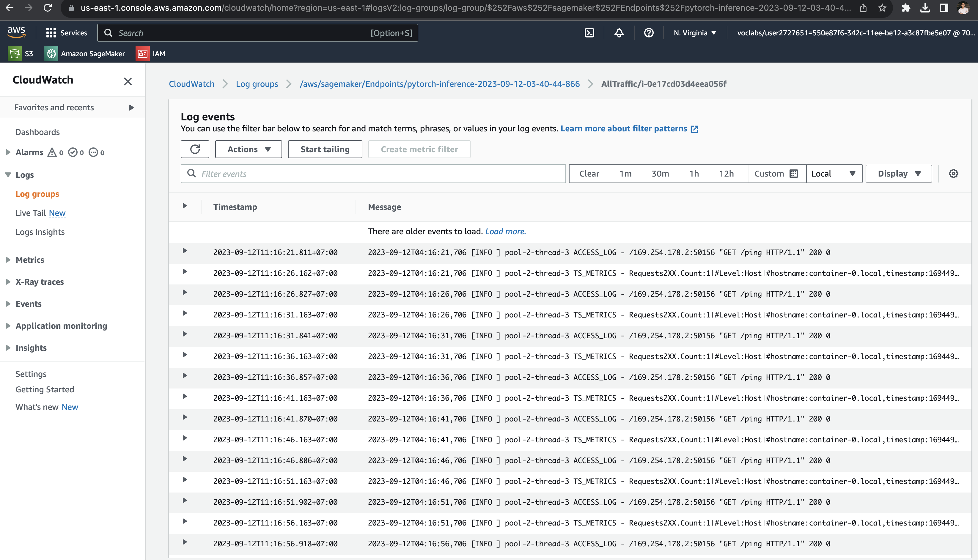Open the external filter patterns link icon
This screenshot has width=978, height=560.
point(694,129)
